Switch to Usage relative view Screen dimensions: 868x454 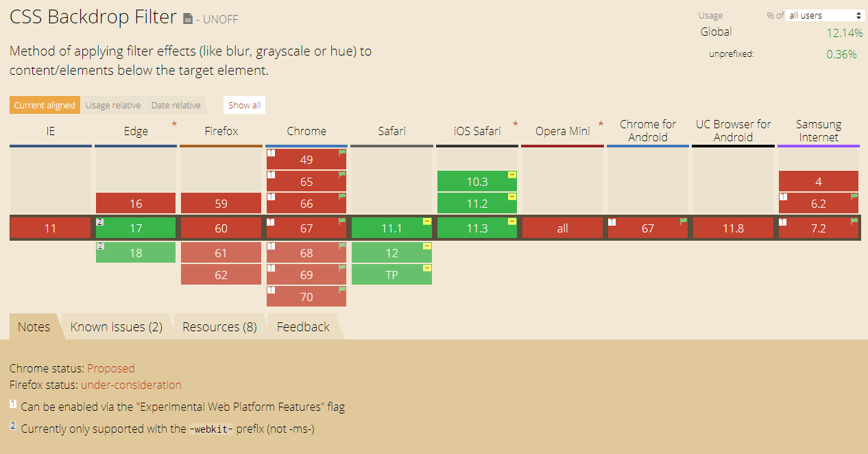point(113,105)
